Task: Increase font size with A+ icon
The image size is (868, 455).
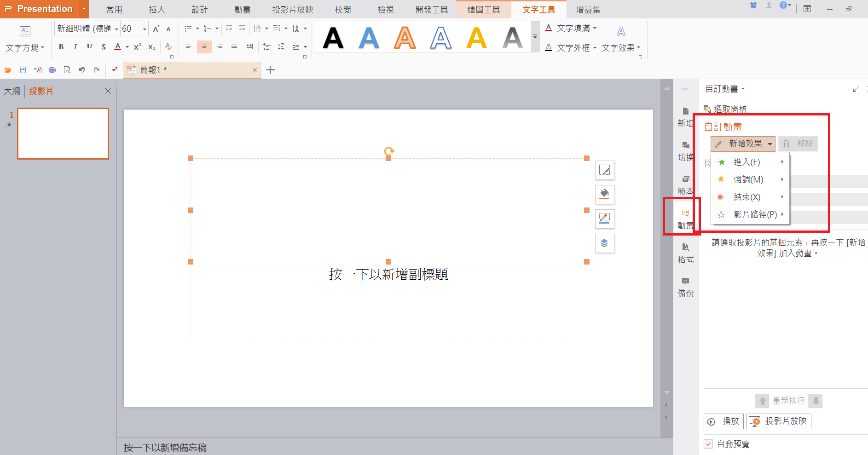Action: point(156,29)
